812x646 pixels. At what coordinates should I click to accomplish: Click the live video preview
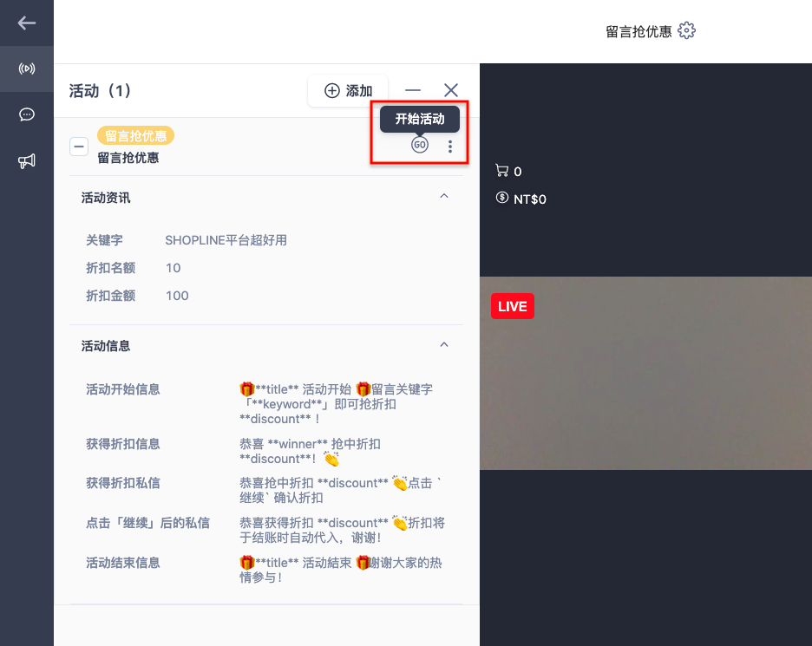click(645, 373)
